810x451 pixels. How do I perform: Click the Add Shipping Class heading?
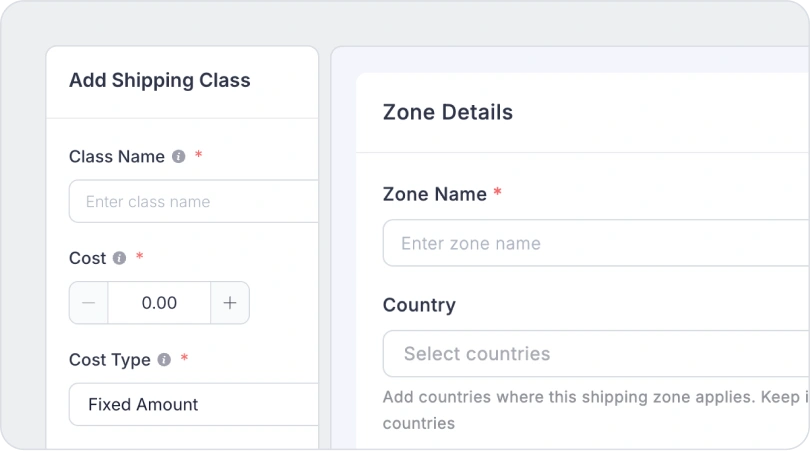click(159, 81)
